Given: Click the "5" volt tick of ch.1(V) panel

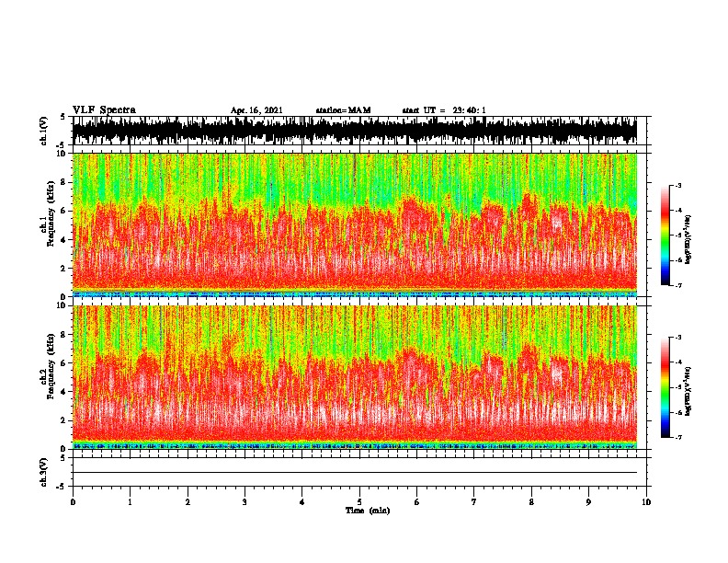Looking at the screenshot, I should (63, 117).
